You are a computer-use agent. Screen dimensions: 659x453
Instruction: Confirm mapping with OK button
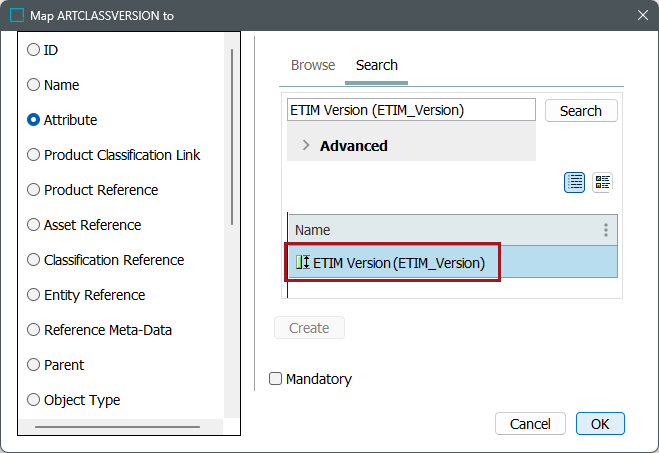pyautogui.click(x=600, y=424)
